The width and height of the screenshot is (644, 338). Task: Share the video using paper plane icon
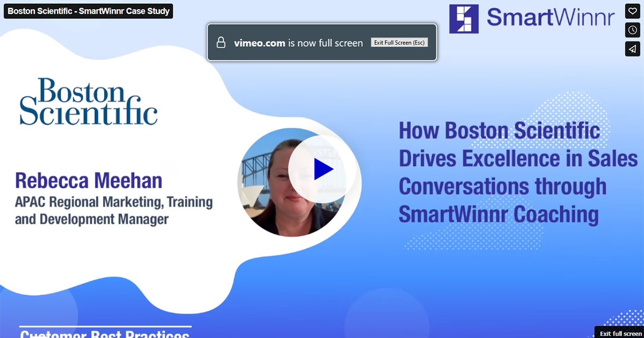[x=633, y=49]
